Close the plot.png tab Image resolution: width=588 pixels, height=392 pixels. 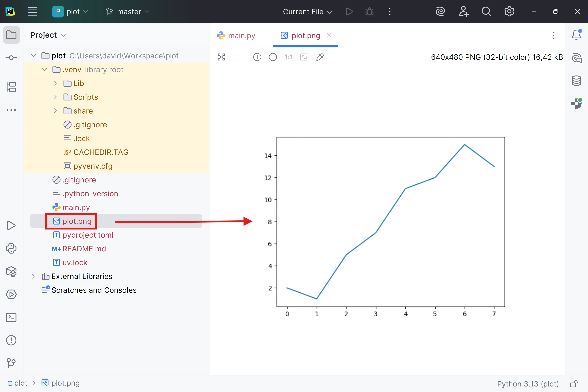pyautogui.click(x=329, y=36)
